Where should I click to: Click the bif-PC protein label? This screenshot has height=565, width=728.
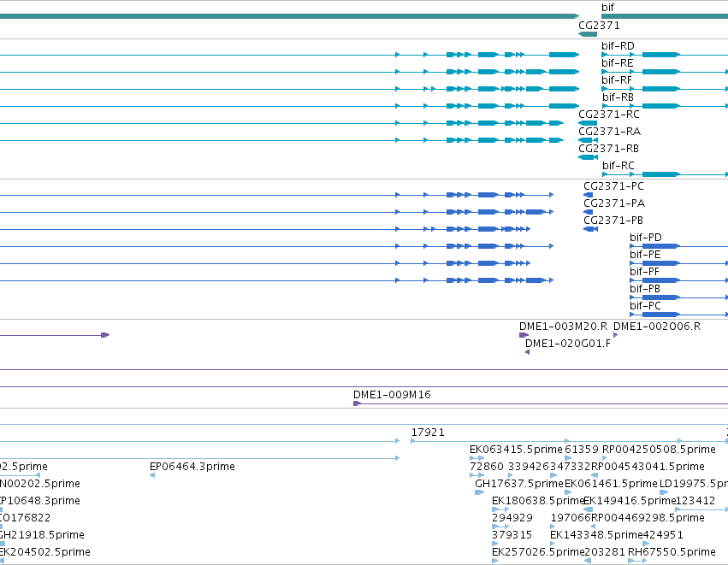645,306
